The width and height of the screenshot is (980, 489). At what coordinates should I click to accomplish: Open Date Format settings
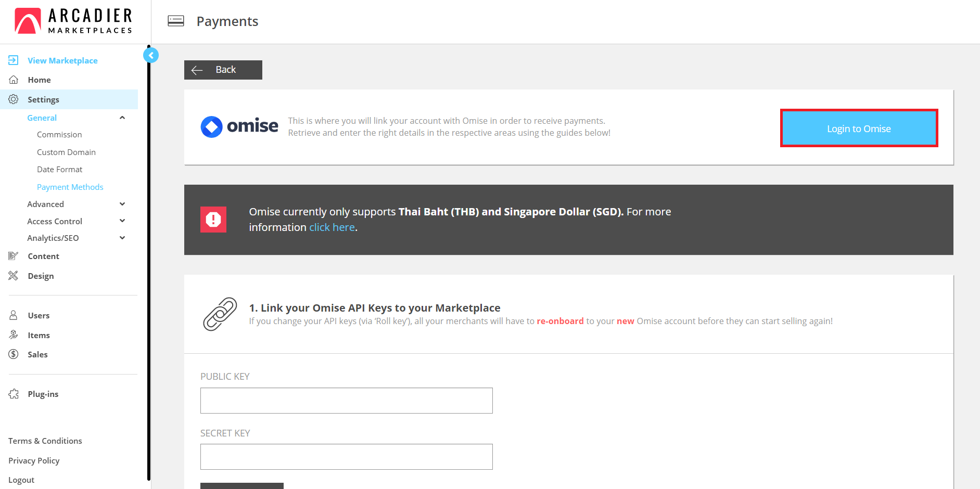tap(59, 169)
